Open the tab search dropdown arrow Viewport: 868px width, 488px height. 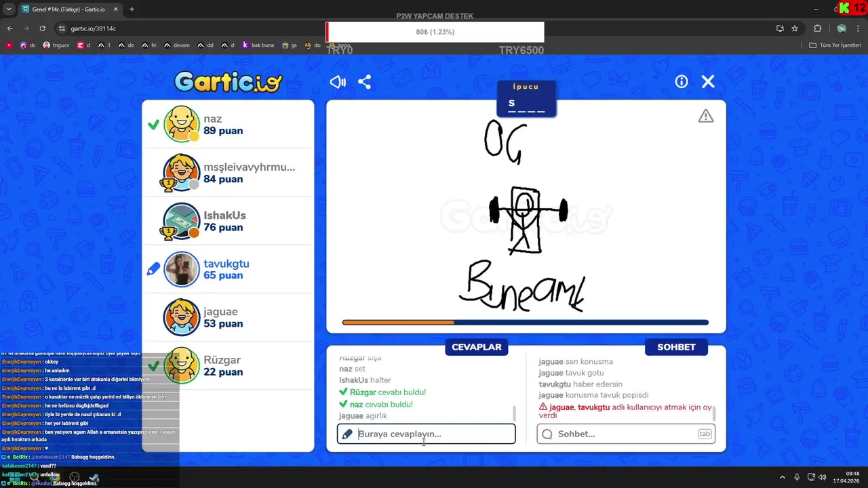click(8, 9)
